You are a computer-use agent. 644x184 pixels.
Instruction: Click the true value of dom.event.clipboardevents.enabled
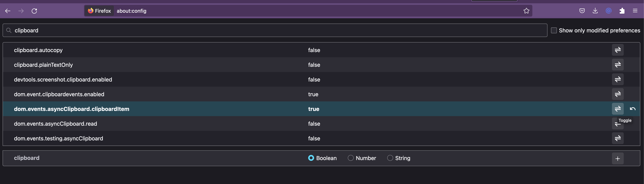point(313,94)
